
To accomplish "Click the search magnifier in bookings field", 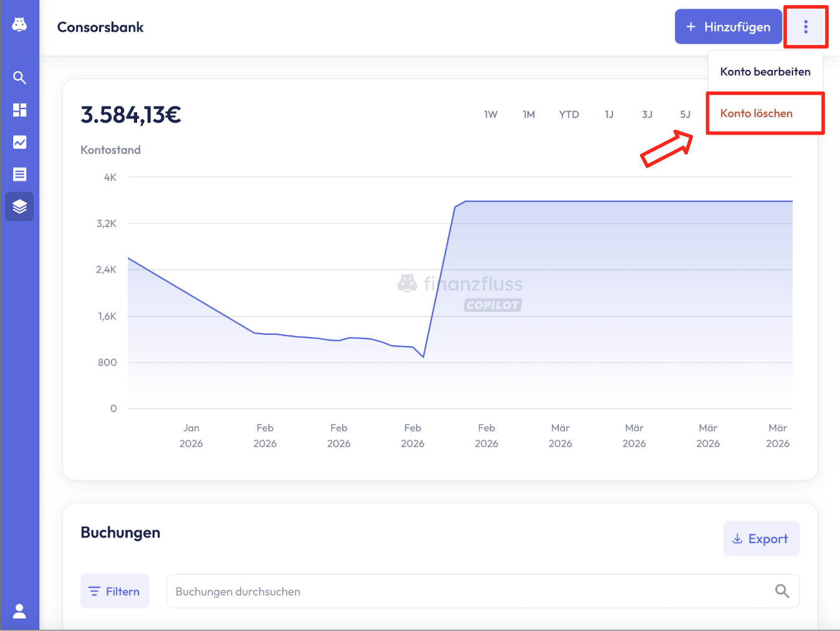I will 782,591.
